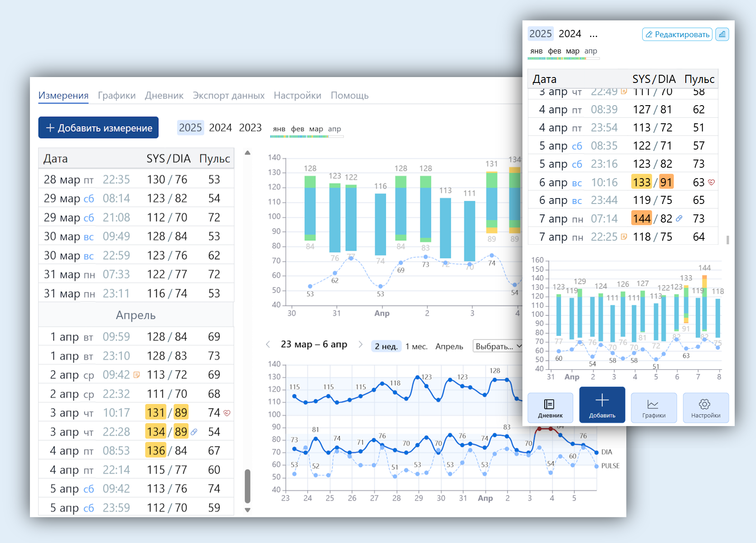Viewport: 756px width, 543px height.
Task: Tap the Добавить plus button
Action: click(x=602, y=405)
